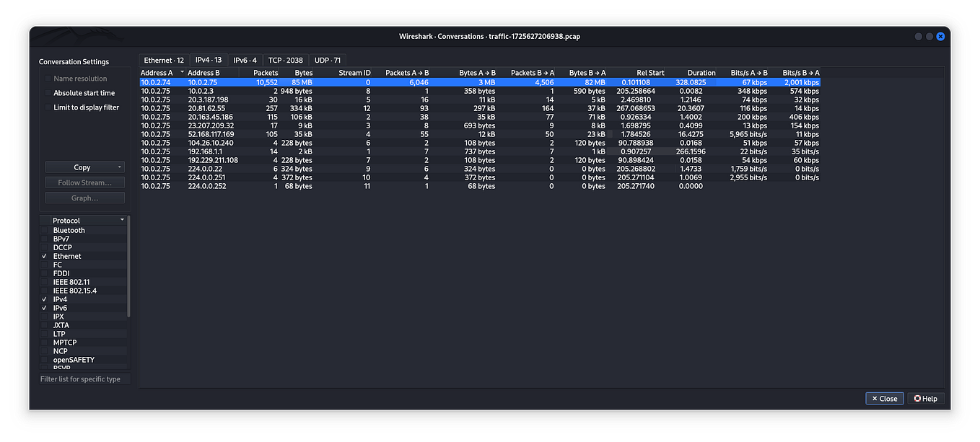Enable Absolute start time

(x=48, y=92)
